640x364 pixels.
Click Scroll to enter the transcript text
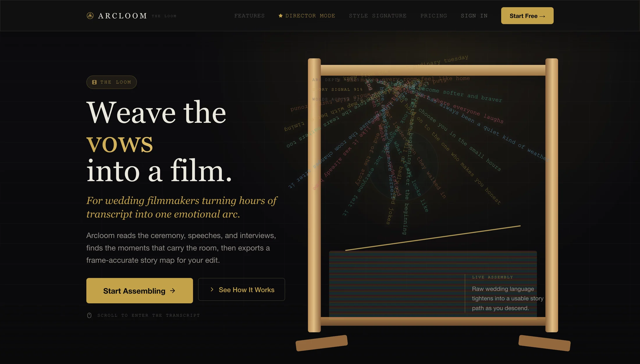[x=149, y=315]
